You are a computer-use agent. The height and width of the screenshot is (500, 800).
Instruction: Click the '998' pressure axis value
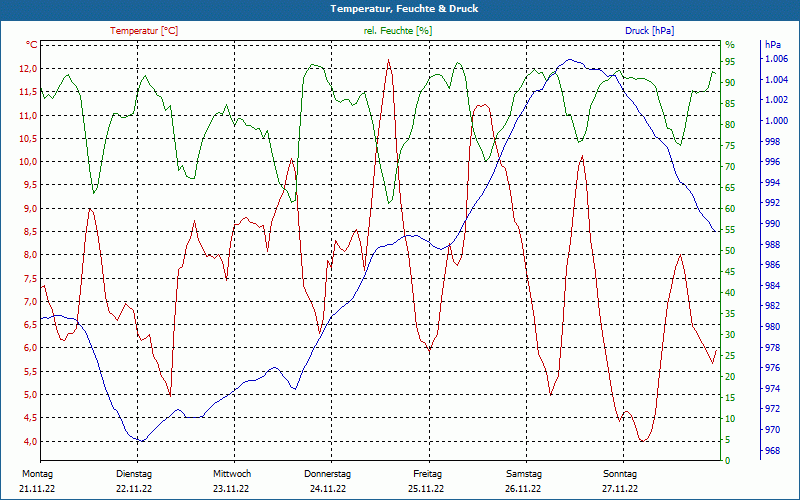[x=773, y=141]
